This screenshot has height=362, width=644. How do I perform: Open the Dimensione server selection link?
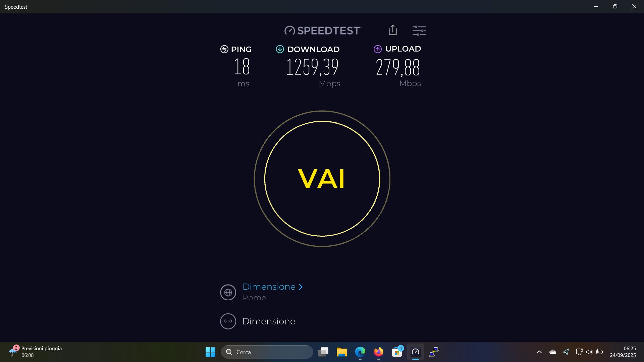(x=269, y=287)
